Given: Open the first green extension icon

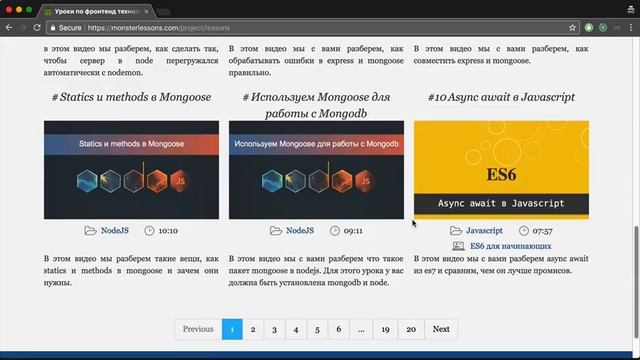Looking at the screenshot, I should pos(589,28).
